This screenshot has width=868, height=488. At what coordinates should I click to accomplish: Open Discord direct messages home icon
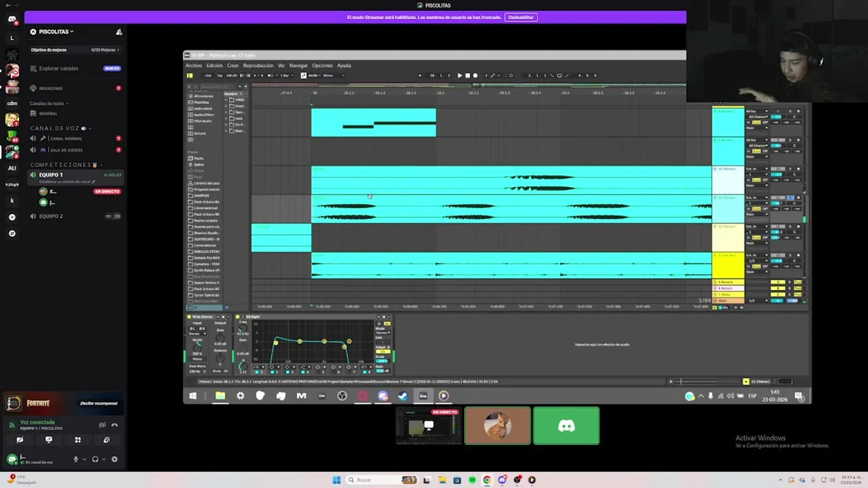pyautogui.click(x=12, y=19)
